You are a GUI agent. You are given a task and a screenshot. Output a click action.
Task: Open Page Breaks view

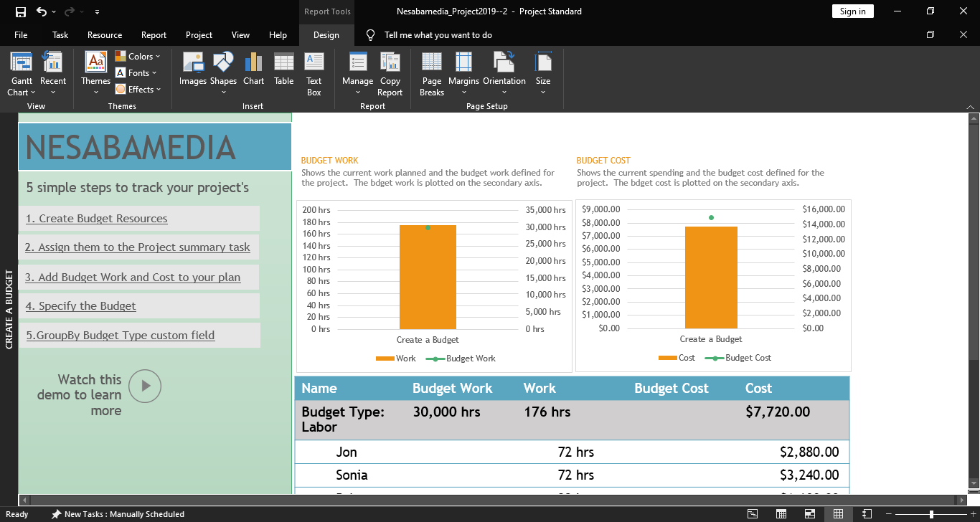(432, 73)
